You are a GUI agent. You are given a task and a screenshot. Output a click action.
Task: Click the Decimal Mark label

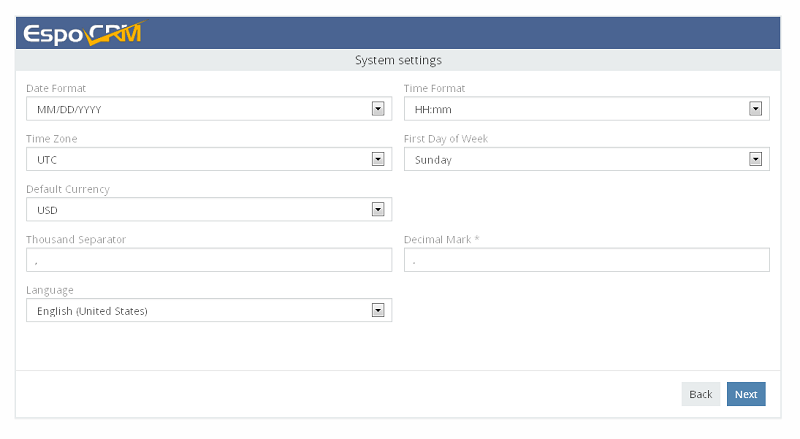[x=441, y=239]
